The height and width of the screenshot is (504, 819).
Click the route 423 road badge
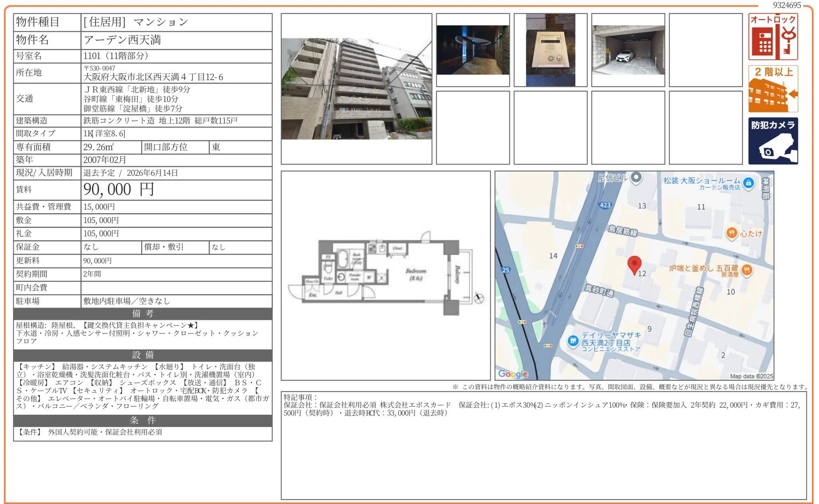(x=605, y=205)
